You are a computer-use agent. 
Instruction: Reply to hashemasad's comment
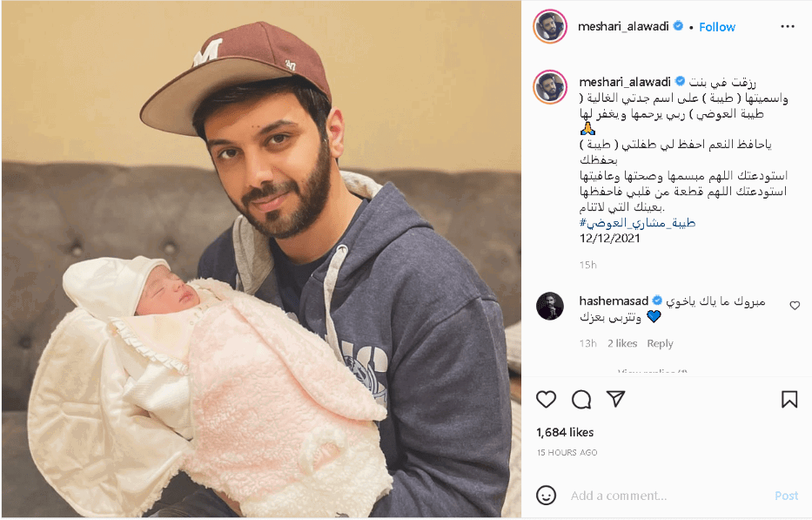click(660, 343)
